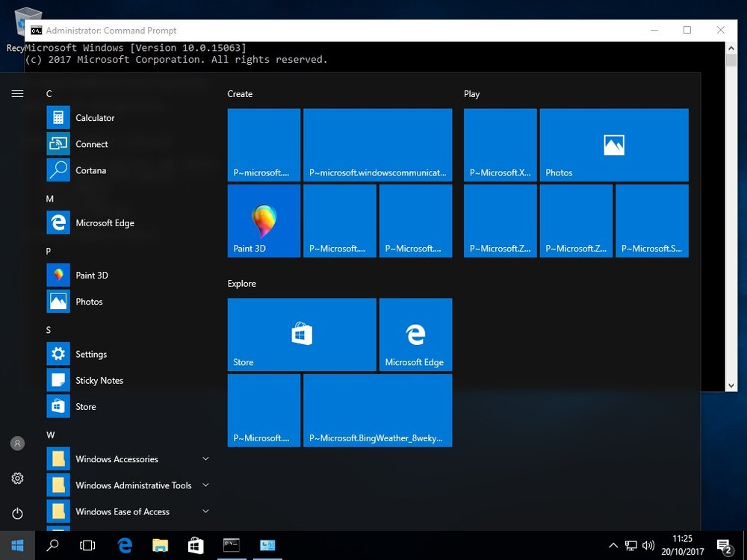
Task: Expand Windows Accessories folder
Action: tap(128, 459)
